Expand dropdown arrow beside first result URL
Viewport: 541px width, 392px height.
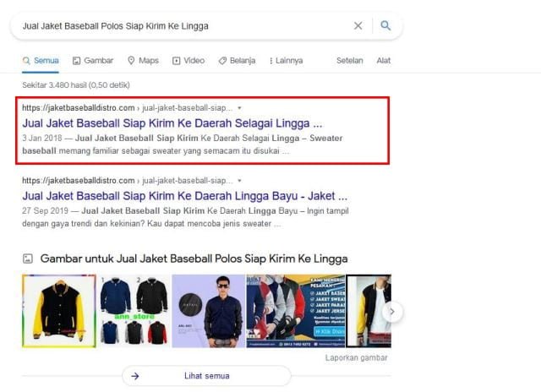[239, 108]
